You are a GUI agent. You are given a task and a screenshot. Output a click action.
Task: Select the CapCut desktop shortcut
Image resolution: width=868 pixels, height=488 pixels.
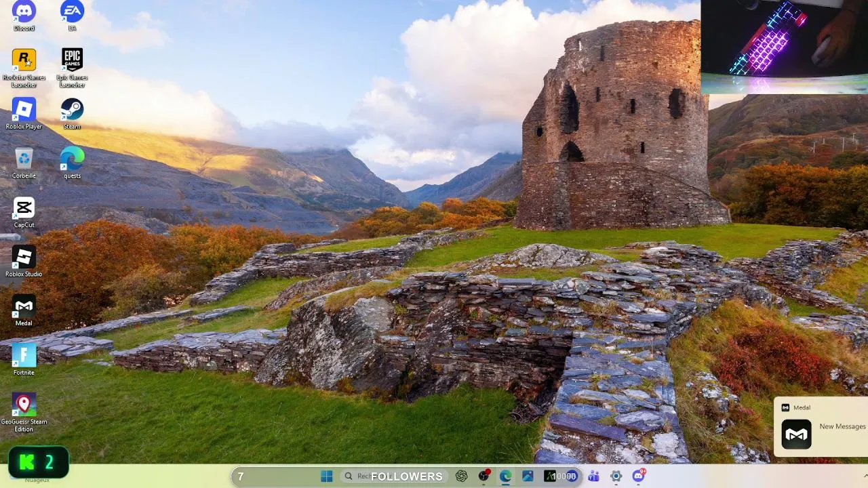(x=24, y=213)
